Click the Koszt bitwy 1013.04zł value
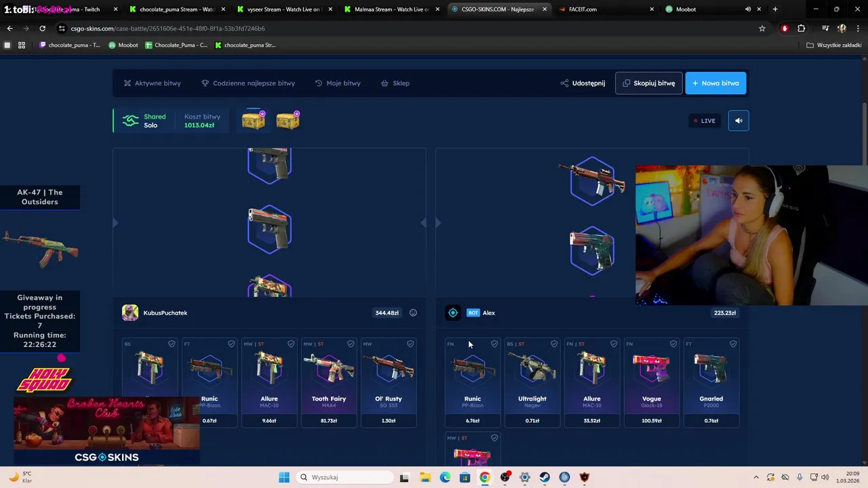Viewport: 868px width, 488px height. coord(199,125)
